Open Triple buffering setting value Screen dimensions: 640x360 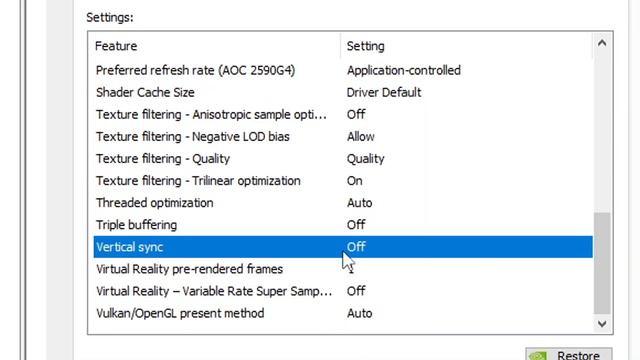click(x=356, y=225)
